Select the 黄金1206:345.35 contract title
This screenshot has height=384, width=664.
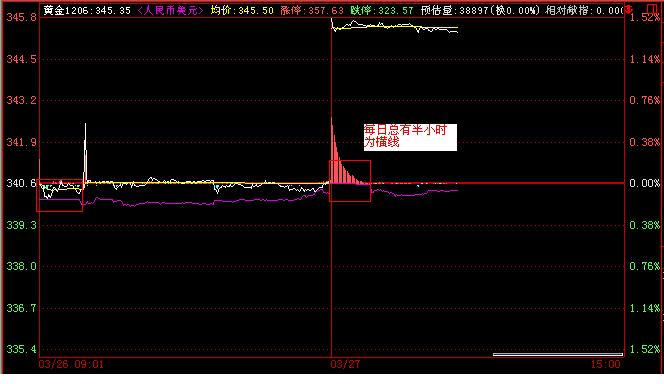87,10
